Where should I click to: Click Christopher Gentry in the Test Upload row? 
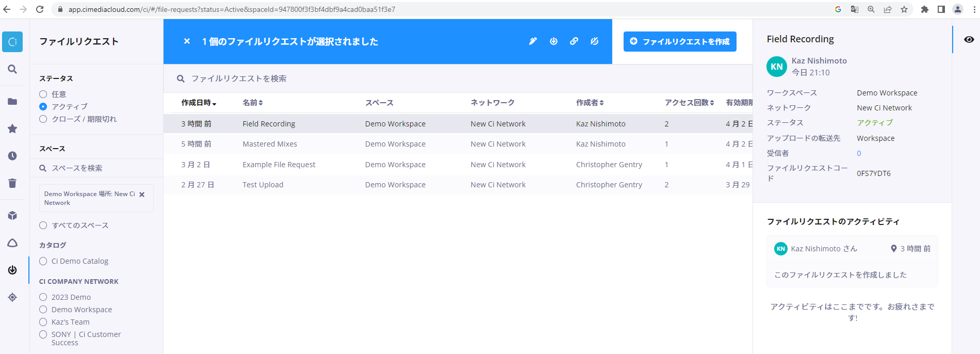[x=609, y=185]
